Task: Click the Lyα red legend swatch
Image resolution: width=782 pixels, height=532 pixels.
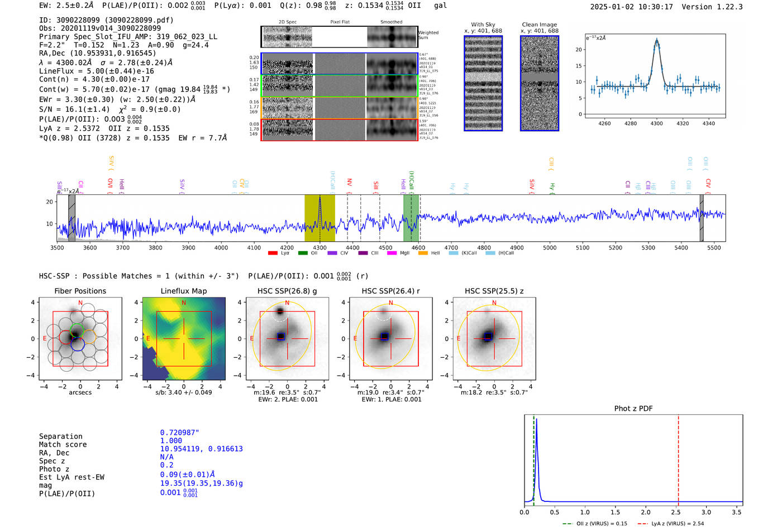Action: pyautogui.click(x=273, y=253)
